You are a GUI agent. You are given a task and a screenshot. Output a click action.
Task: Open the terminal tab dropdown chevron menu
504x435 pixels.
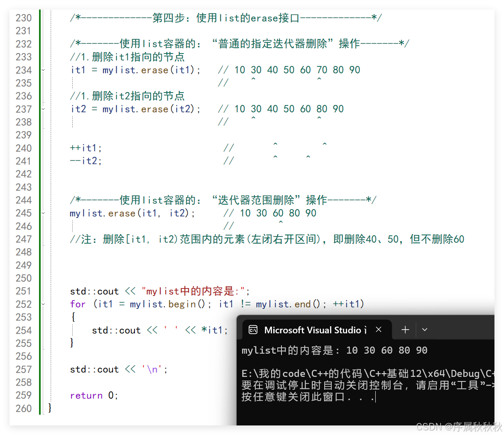(424, 330)
